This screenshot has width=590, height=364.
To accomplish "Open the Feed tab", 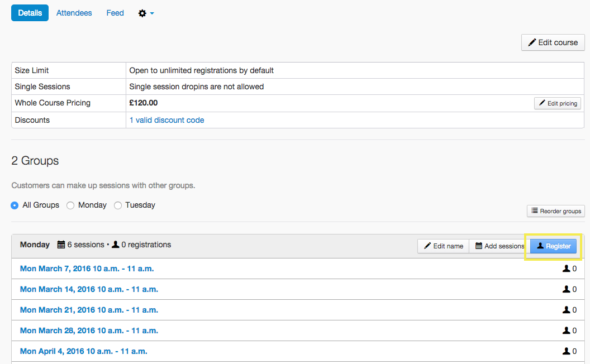I will coord(115,13).
